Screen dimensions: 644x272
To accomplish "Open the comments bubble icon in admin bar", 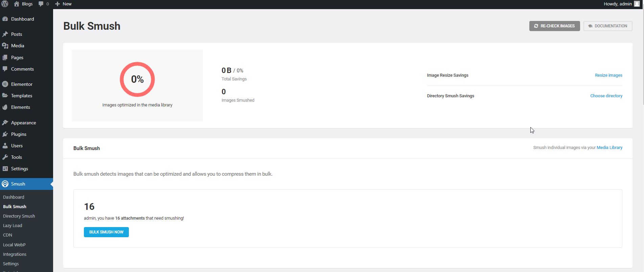I will [41, 4].
